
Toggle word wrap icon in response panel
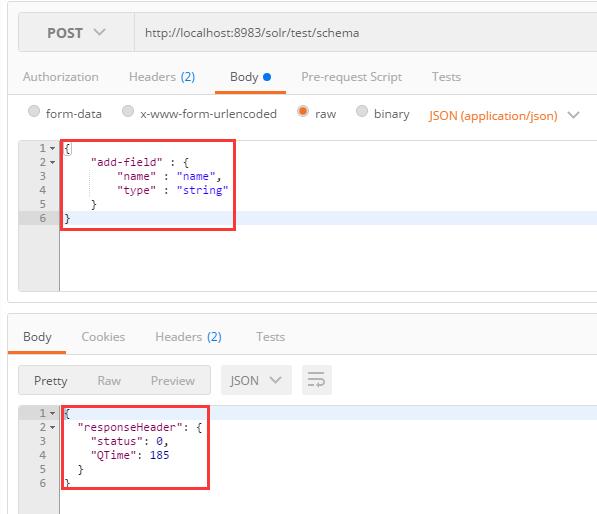(316, 380)
